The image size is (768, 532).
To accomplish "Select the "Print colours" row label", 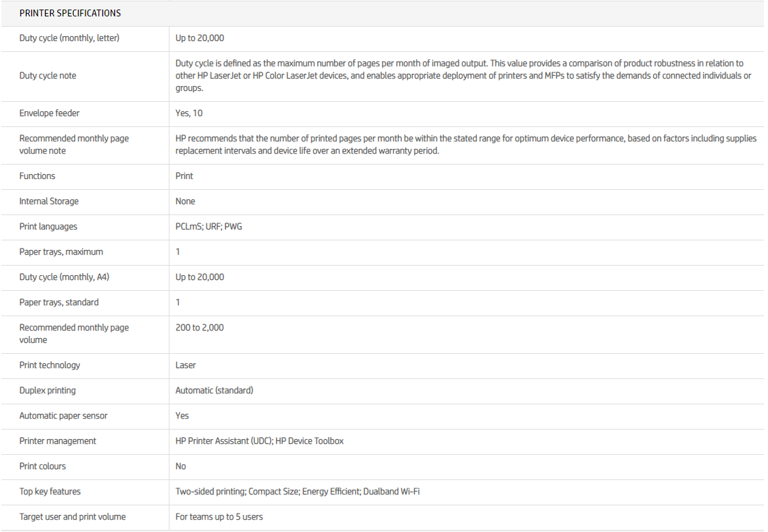I will point(43,466).
